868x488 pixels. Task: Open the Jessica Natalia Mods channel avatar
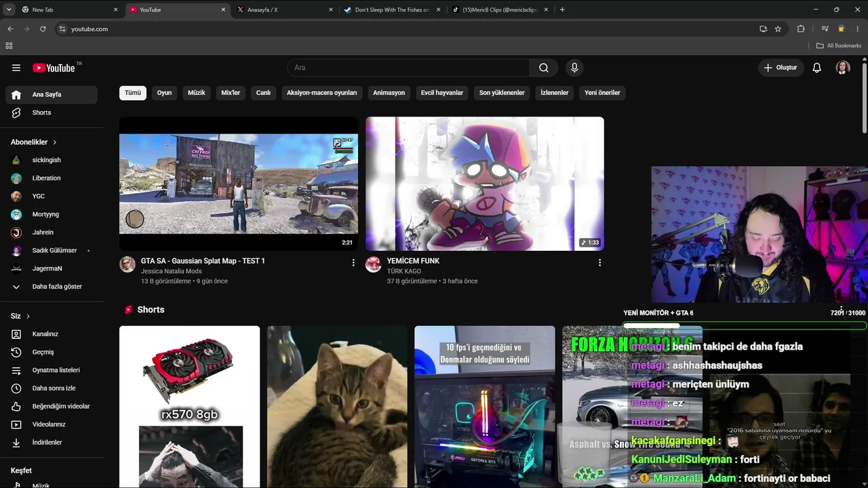[127, 264]
